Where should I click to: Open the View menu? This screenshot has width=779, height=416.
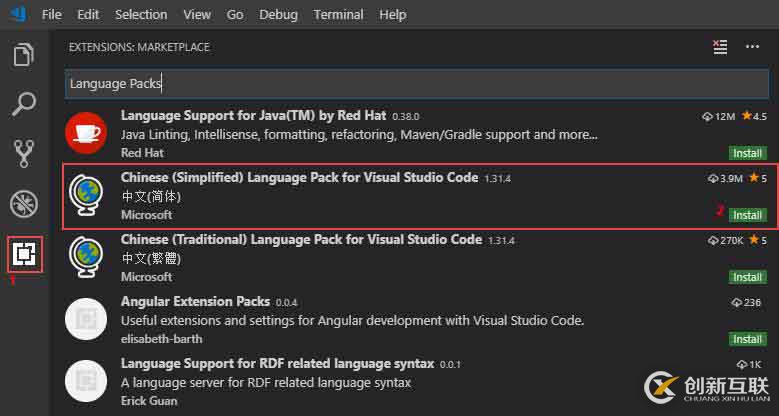[x=197, y=15]
